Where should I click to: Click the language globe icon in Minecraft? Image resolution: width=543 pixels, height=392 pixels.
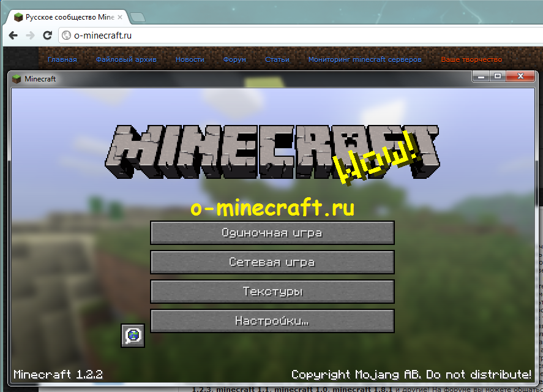tap(132, 336)
